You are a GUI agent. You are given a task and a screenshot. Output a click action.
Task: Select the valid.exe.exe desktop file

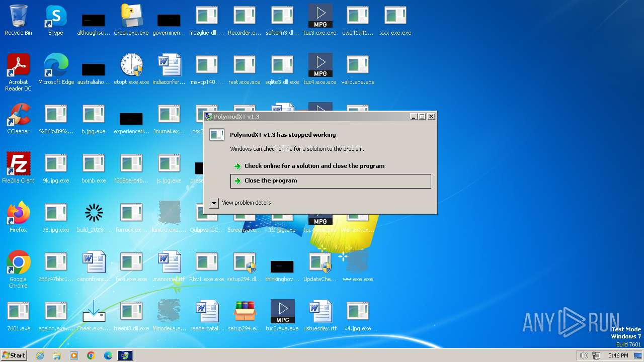coord(358,69)
